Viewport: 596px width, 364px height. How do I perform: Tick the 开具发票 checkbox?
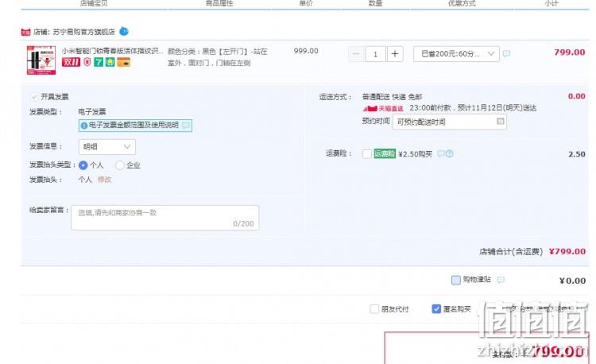(x=34, y=97)
